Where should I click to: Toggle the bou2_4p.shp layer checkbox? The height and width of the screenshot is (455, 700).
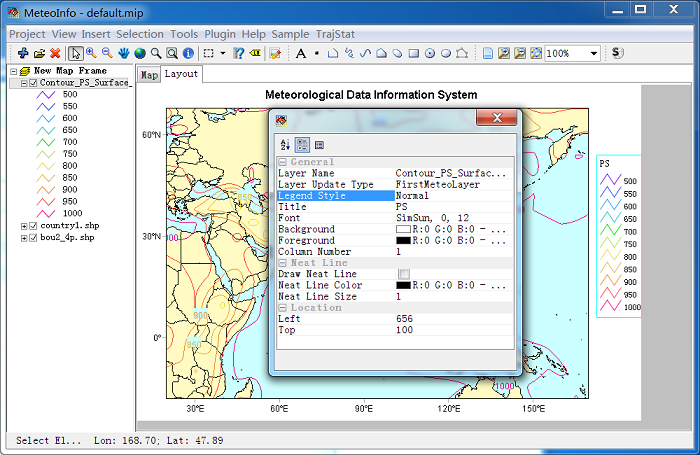[33, 238]
